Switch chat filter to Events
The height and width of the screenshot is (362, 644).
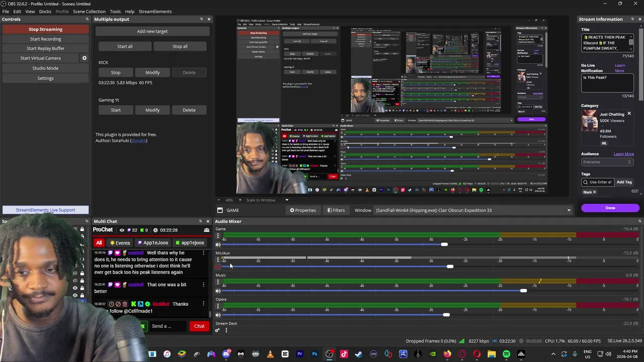120,243
